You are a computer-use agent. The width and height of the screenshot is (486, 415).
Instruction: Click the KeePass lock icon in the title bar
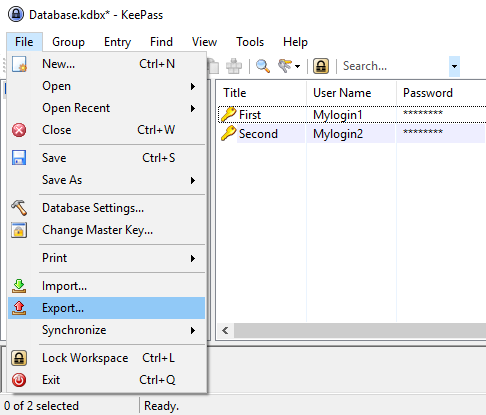(x=16, y=14)
